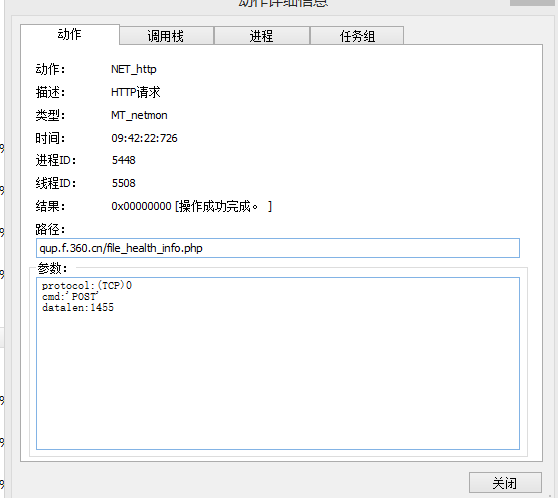Viewport: 558px width, 498px height.
Task: Click the 时间: label
Action: pyautogui.click(x=50, y=138)
